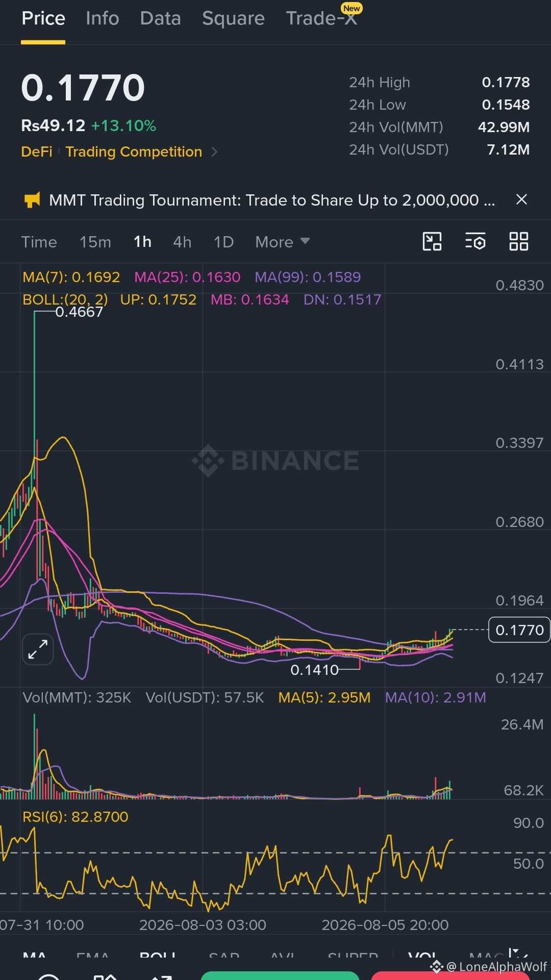The width and height of the screenshot is (551, 980).
Task: Tap the DN: 0.1517 Bollinger value
Action: pyautogui.click(x=342, y=299)
